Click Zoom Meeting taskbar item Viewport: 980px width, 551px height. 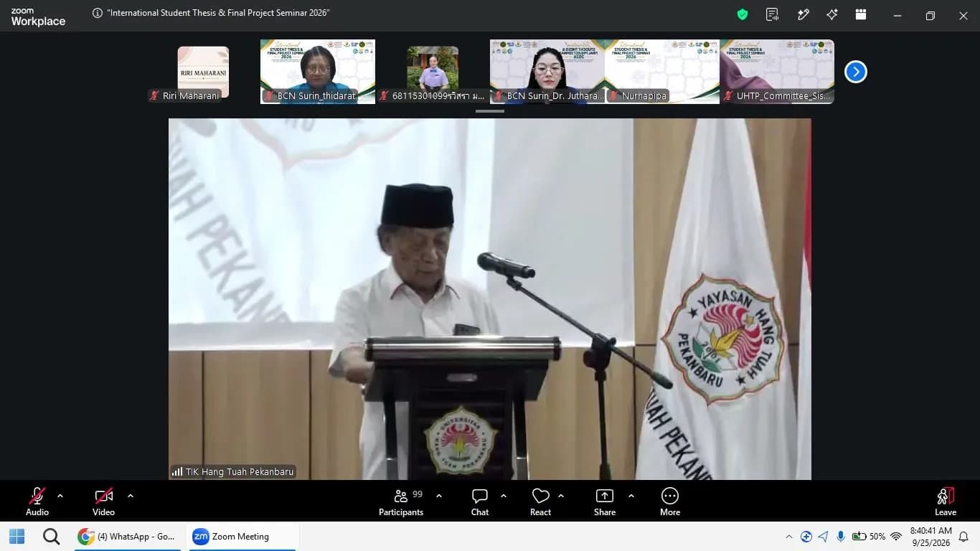point(244,537)
